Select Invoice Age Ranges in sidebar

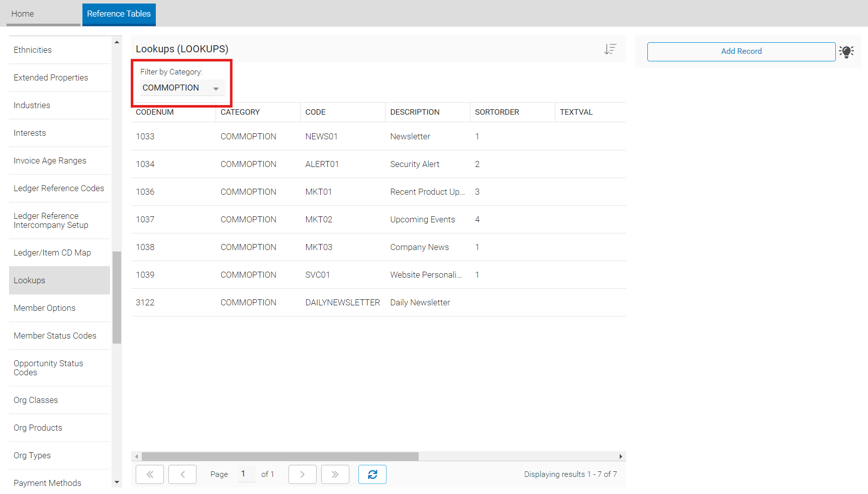[59, 160]
